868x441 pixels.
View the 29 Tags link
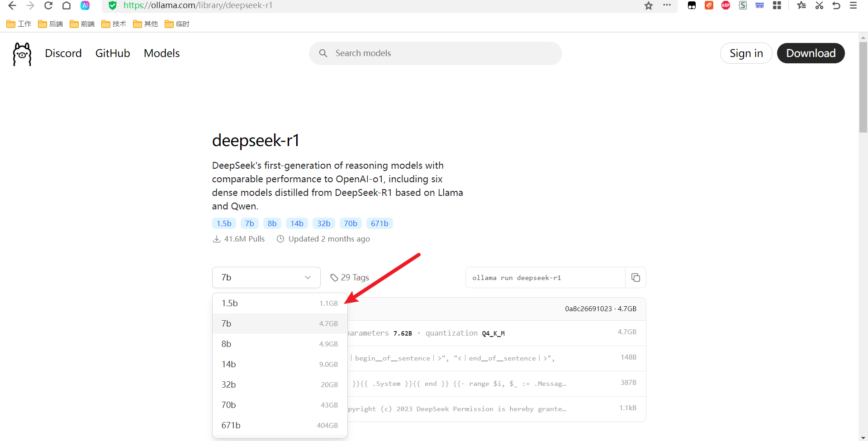pos(350,277)
